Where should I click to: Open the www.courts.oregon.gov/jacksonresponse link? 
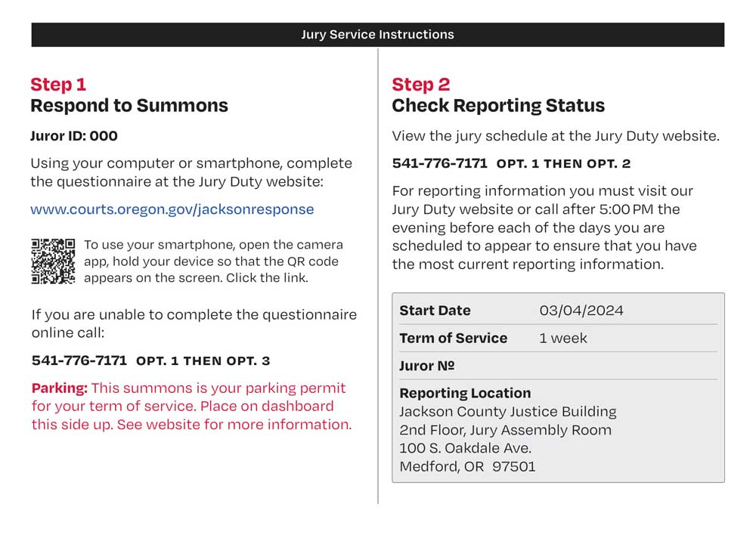pyautogui.click(x=172, y=209)
